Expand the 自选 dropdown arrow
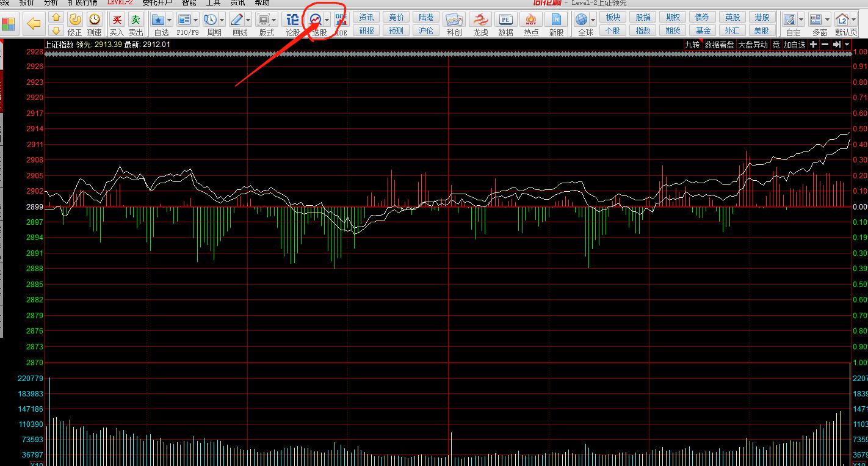Screen dimensions: 868x466 [169, 20]
